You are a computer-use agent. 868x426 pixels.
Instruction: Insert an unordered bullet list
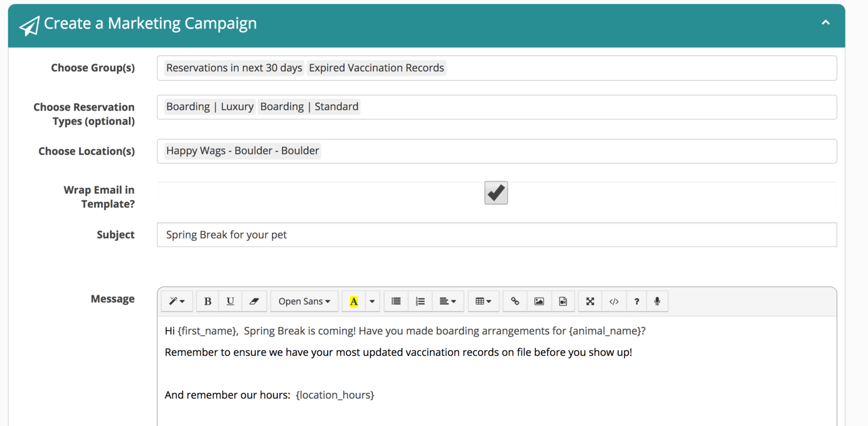tap(396, 301)
